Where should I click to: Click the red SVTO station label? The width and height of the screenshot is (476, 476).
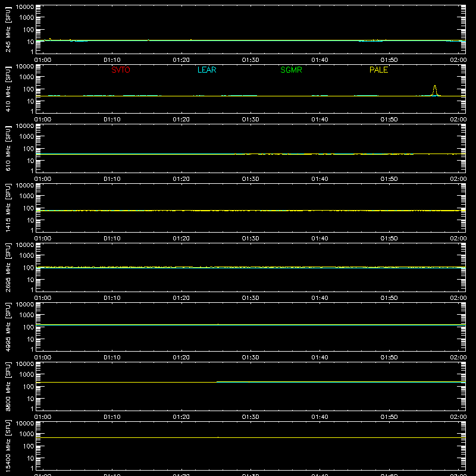click(121, 70)
